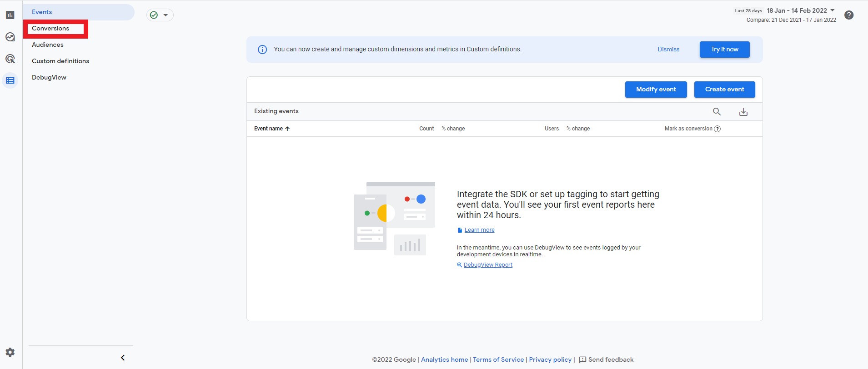Image resolution: width=868 pixels, height=369 pixels.
Task: Open the Advertising icon in sidebar
Action: coord(10,59)
